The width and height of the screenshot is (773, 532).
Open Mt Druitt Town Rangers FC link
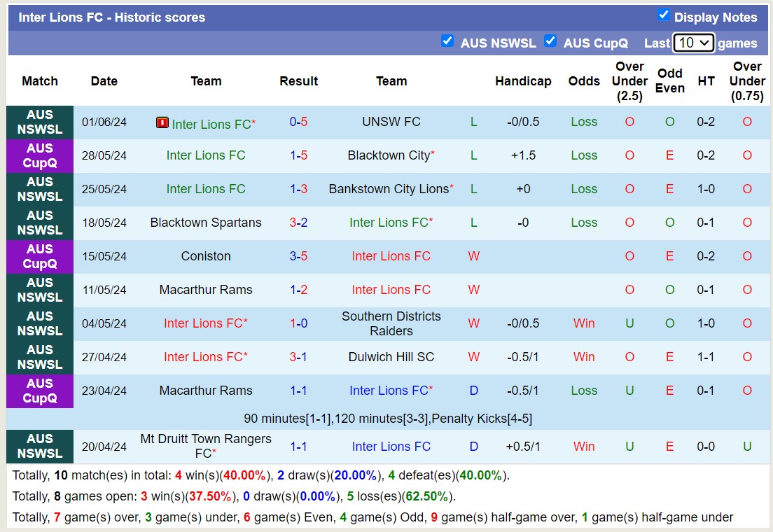pyautogui.click(x=206, y=446)
